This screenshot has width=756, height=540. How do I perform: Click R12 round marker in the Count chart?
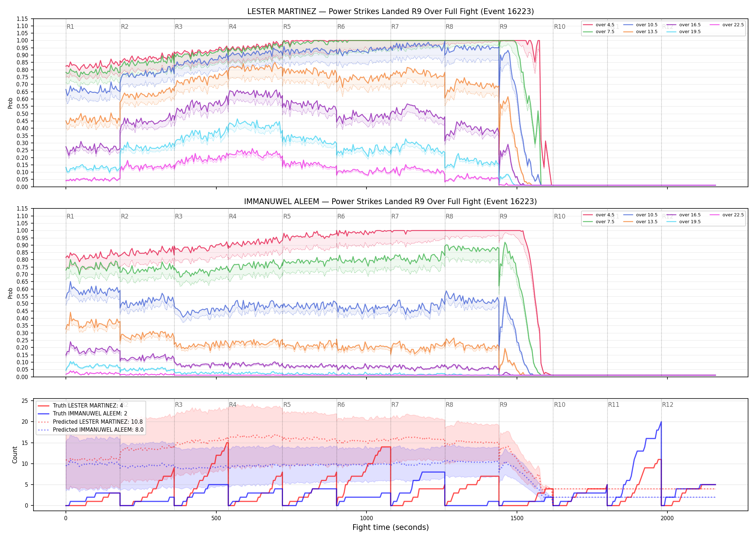[667, 405]
